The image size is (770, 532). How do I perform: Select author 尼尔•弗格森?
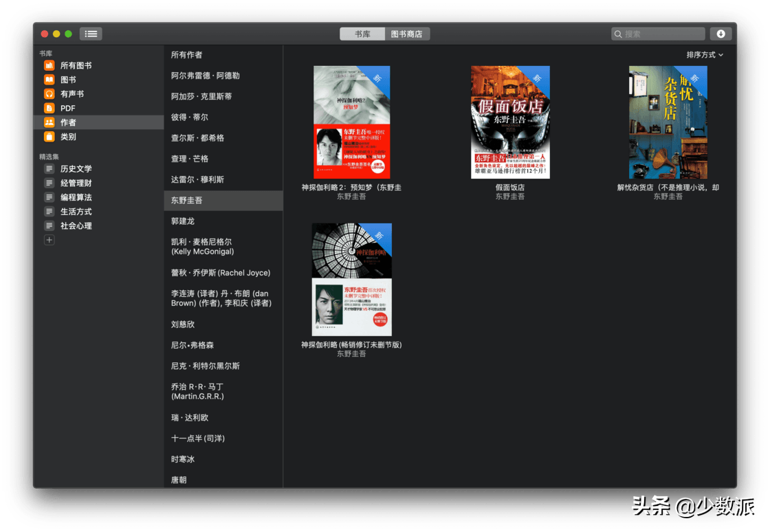[223, 345]
